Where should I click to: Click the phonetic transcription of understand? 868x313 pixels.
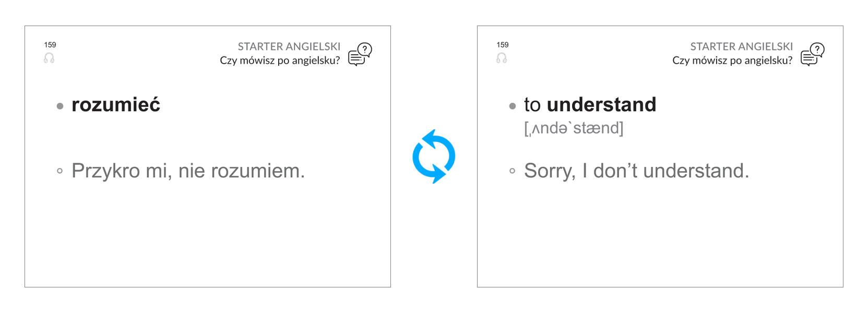574,128
